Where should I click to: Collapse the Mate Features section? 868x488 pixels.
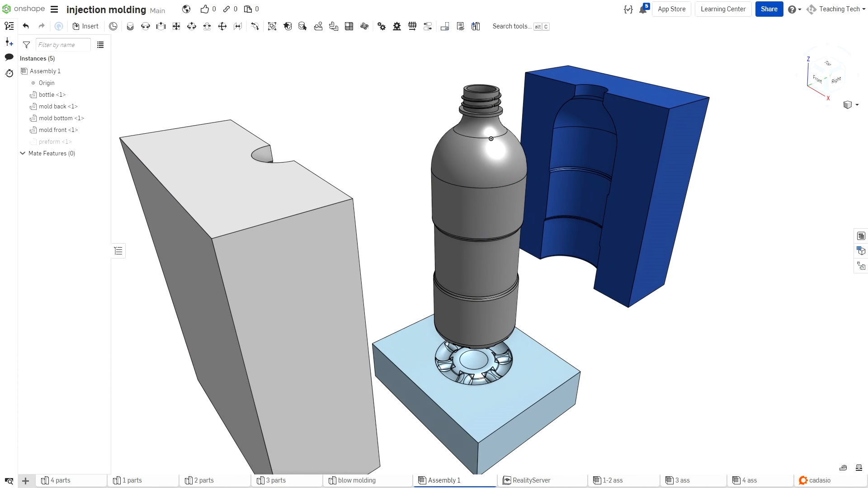pos(23,153)
